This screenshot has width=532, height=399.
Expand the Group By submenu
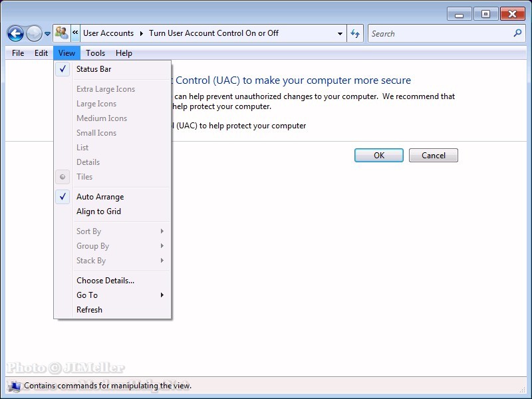click(112, 246)
